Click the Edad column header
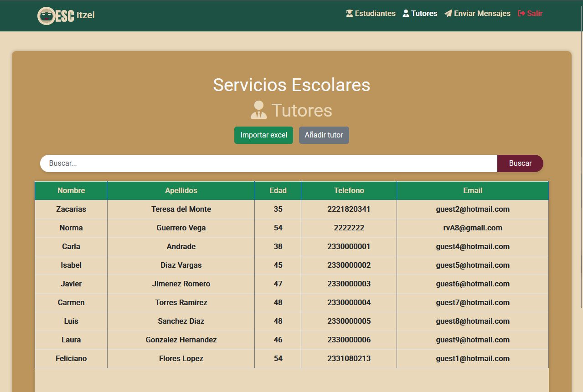The image size is (583, 392). pos(278,190)
